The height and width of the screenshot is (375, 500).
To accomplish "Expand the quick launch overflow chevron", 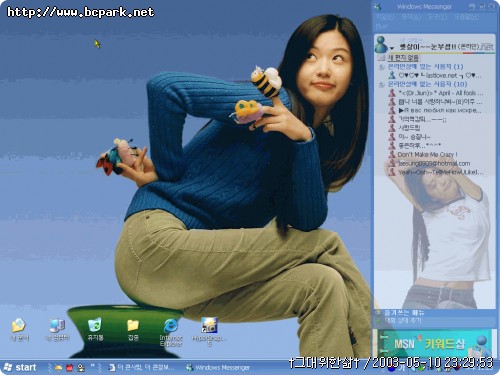I will tap(93, 366).
